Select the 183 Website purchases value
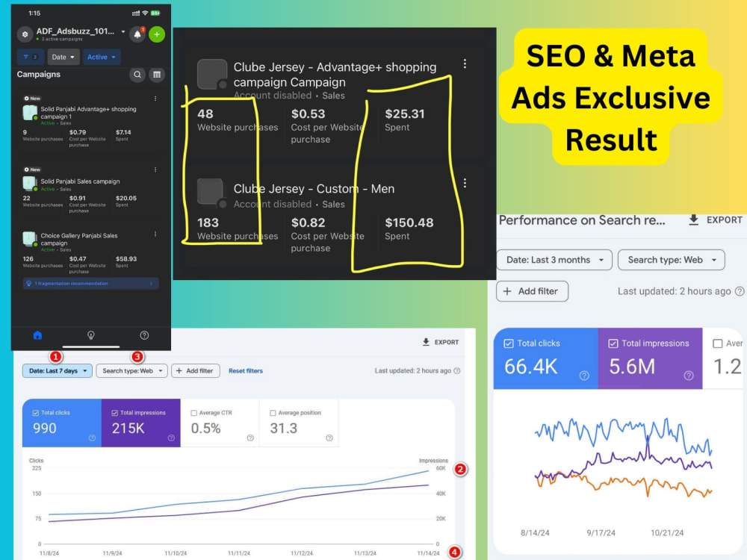The image size is (747, 560). [x=208, y=223]
